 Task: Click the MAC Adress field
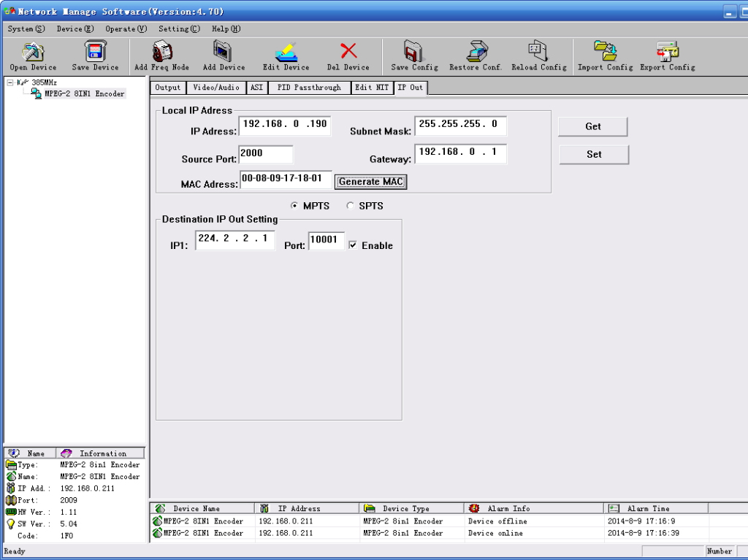286,180
